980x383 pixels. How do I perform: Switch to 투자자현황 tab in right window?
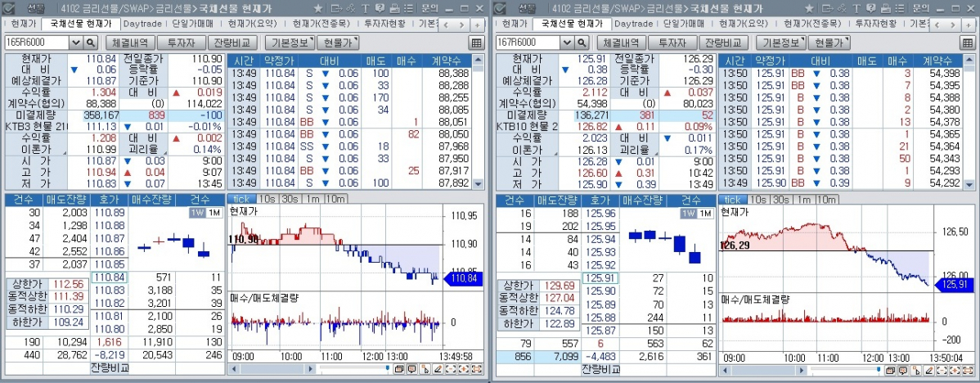875,24
